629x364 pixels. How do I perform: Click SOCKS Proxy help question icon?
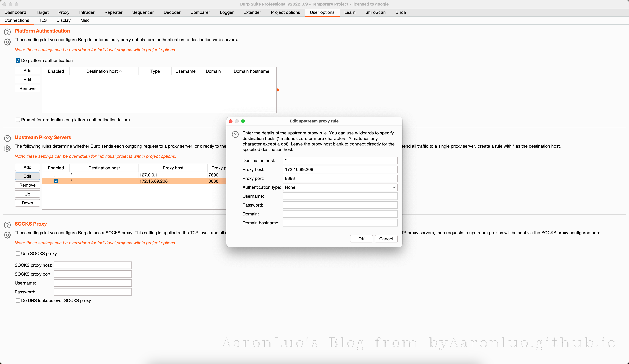(7, 225)
